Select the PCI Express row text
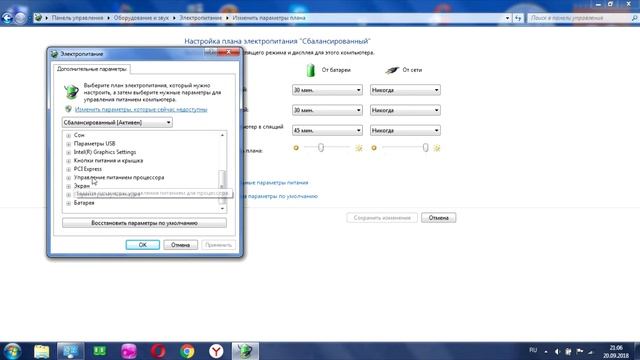Image resolution: width=640 pixels, height=360 pixels. [x=88, y=169]
